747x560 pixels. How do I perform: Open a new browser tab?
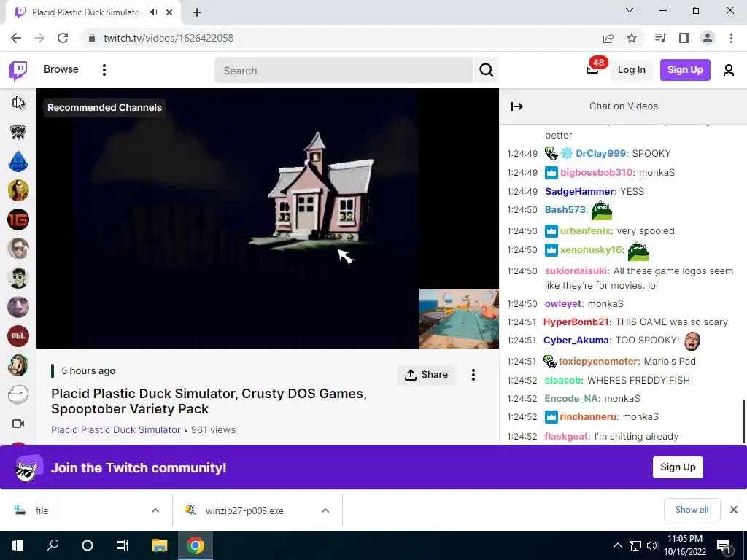coord(197,13)
